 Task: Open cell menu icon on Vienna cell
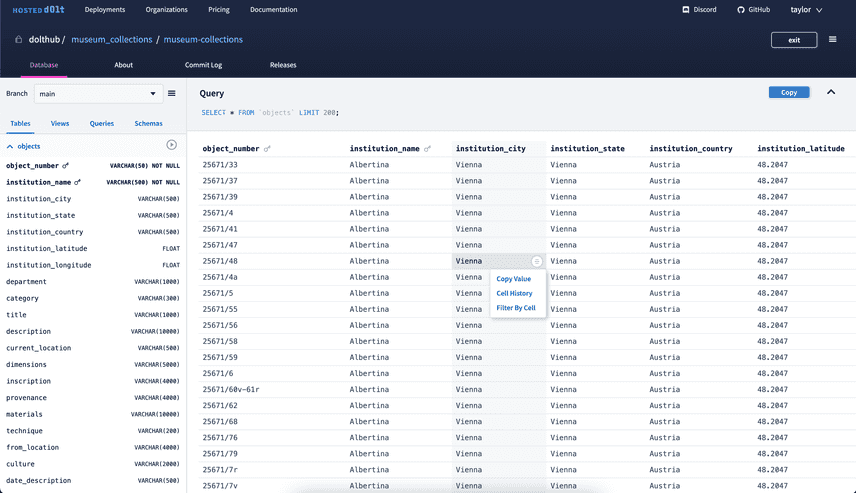tap(537, 262)
